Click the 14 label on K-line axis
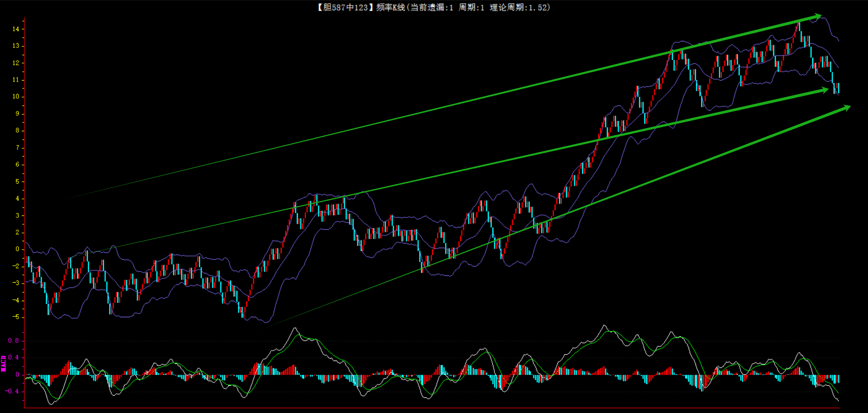The image size is (868, 413). pos(16,29)
